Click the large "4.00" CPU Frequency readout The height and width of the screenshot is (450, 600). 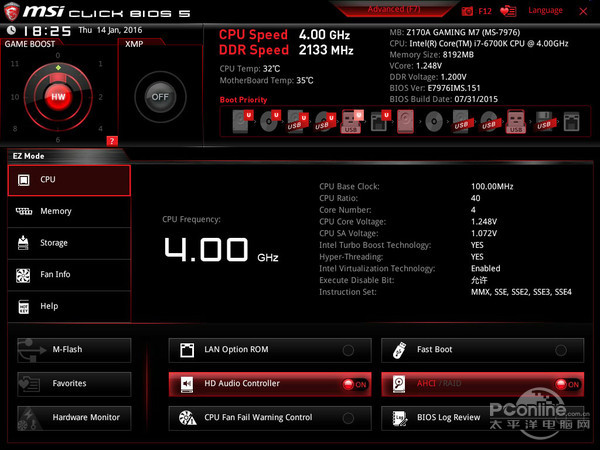click(x=206, y=249)
